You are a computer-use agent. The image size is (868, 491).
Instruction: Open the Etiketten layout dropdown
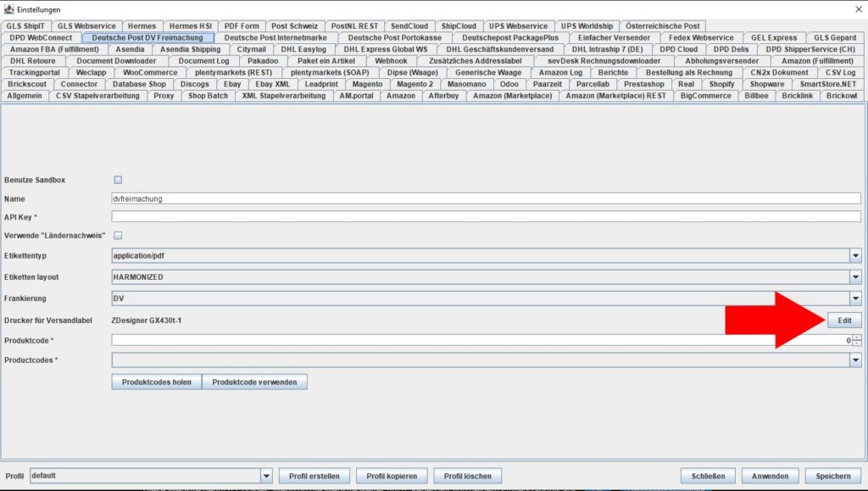(x=855, y=276)
